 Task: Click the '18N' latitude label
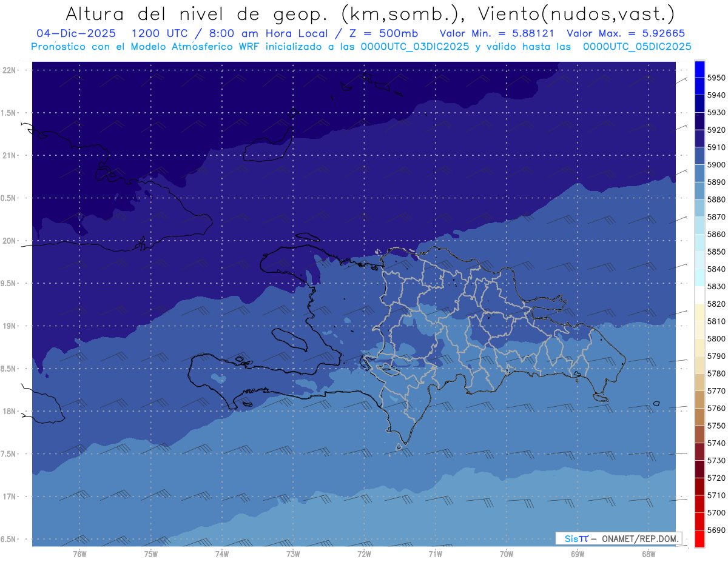coord(9,411)
